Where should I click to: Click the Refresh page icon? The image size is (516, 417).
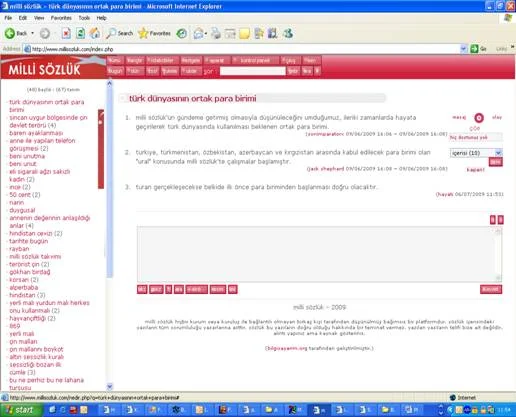tap(80, 33)
